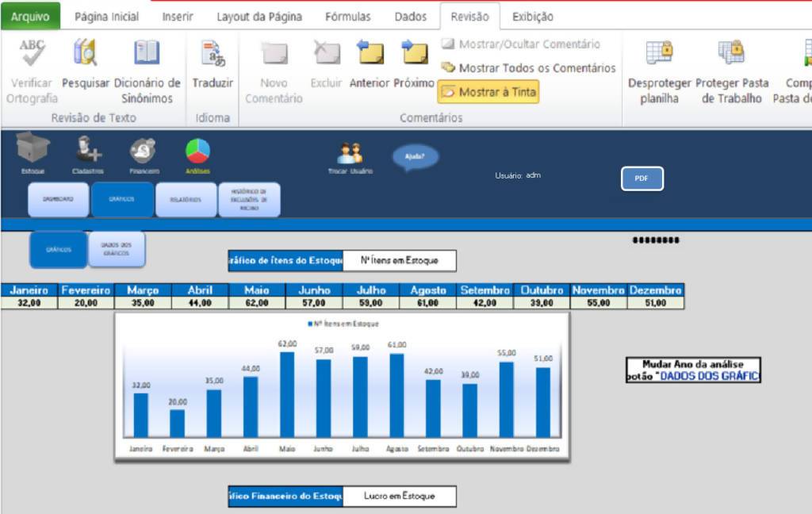Viewport: 812px width, 514px height.
Task: Click the Dados dos Gráficos button
Action: pos(117,249)
